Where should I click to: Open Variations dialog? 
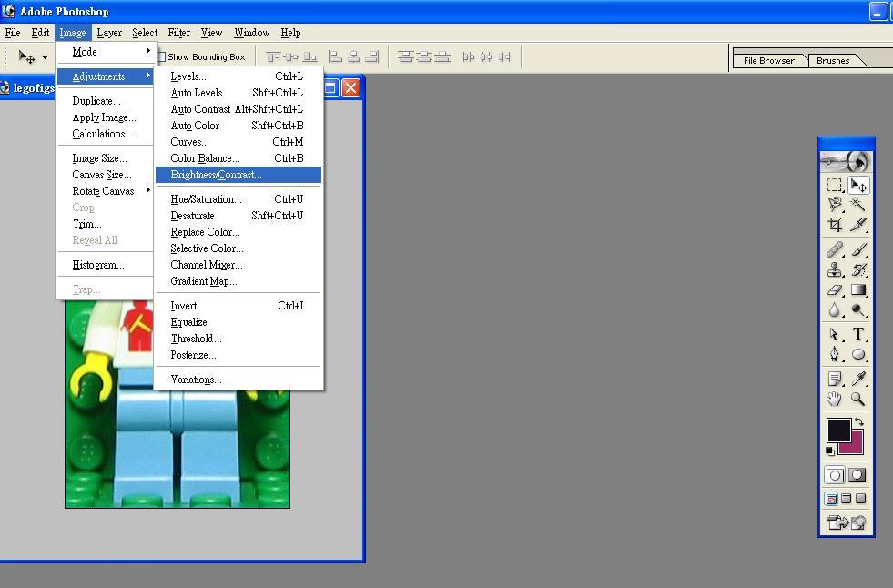[x=238, y=379]
